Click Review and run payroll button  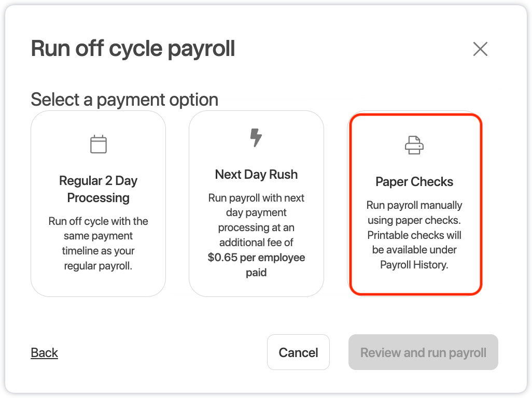[x=423, y=352]
